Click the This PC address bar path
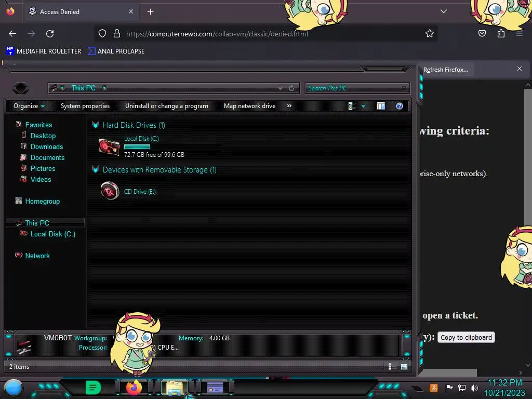532x399 pixels. [x=83, y=88]
